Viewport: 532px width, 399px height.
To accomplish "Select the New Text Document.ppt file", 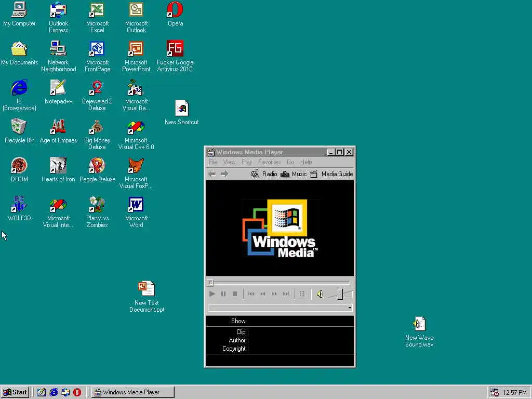I will point(147,296).
